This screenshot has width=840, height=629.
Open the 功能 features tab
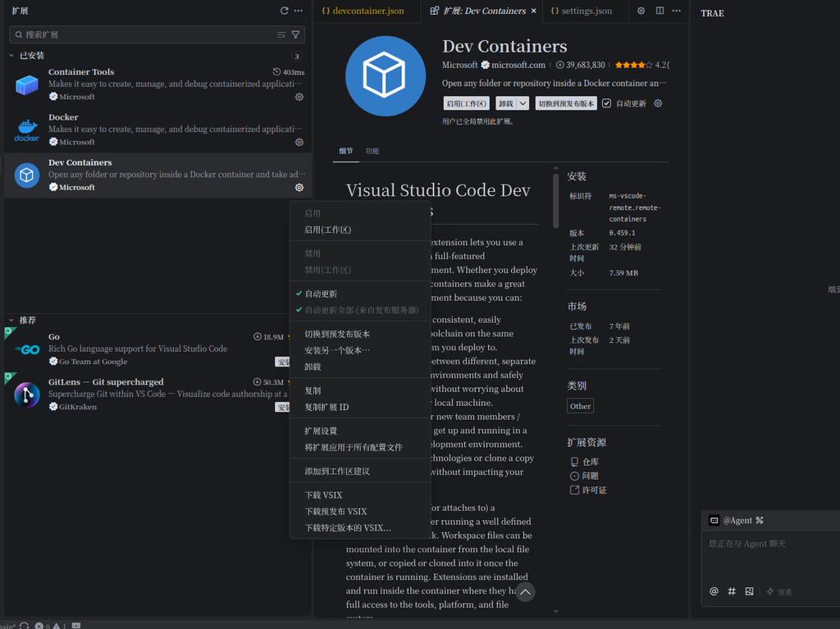(x=372, y=151)
